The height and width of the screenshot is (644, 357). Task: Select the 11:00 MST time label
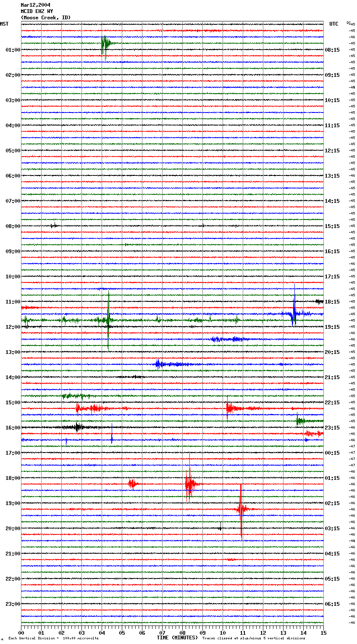tap(13, 302)
